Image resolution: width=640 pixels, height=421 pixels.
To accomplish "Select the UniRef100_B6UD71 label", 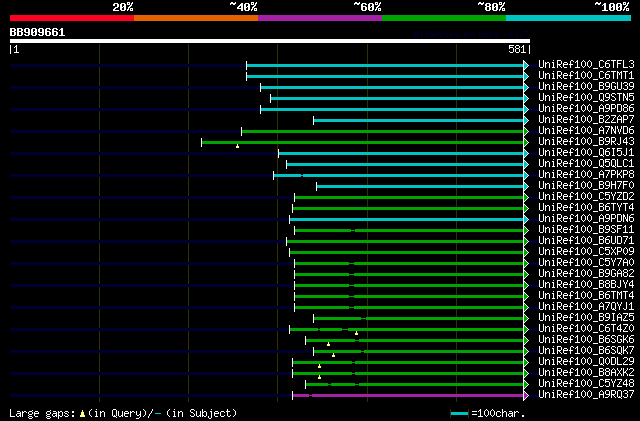I will (x=586, y=241).
